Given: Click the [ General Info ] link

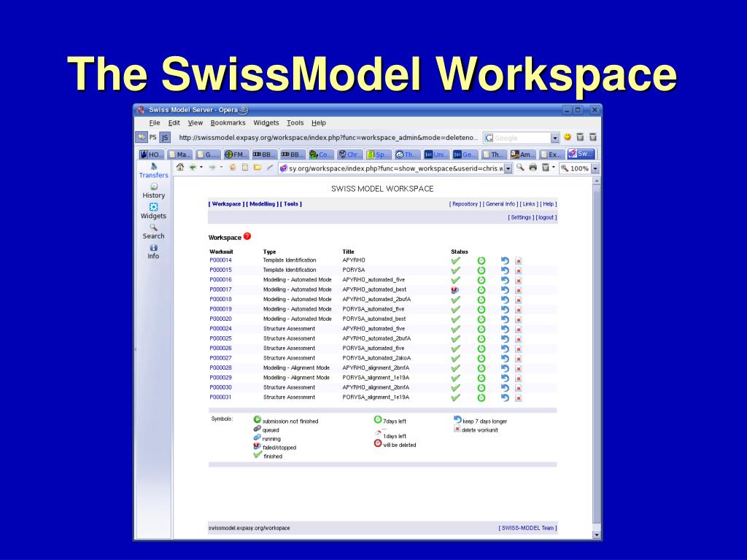Looking at the screenshot, I should 500,204.
